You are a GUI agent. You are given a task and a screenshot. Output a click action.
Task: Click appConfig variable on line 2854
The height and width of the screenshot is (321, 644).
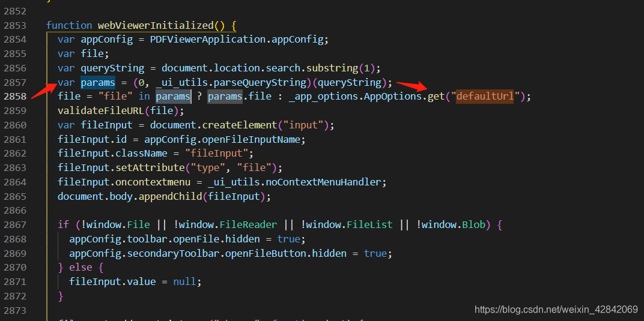coord(107,40)
